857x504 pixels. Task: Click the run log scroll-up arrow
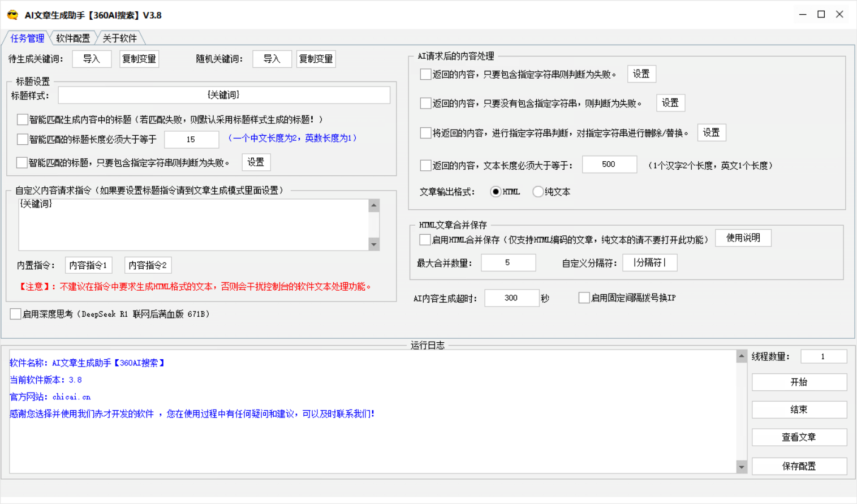point(742,356)
